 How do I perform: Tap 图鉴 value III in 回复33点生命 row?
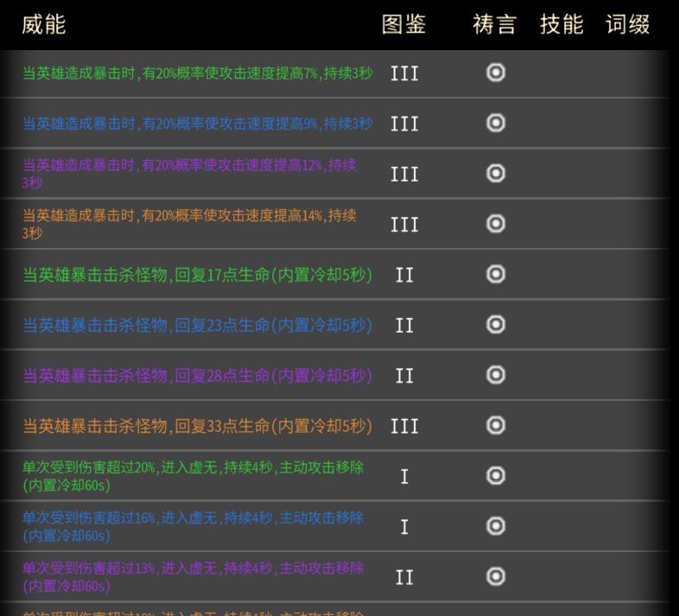click(x=404, y=426)
